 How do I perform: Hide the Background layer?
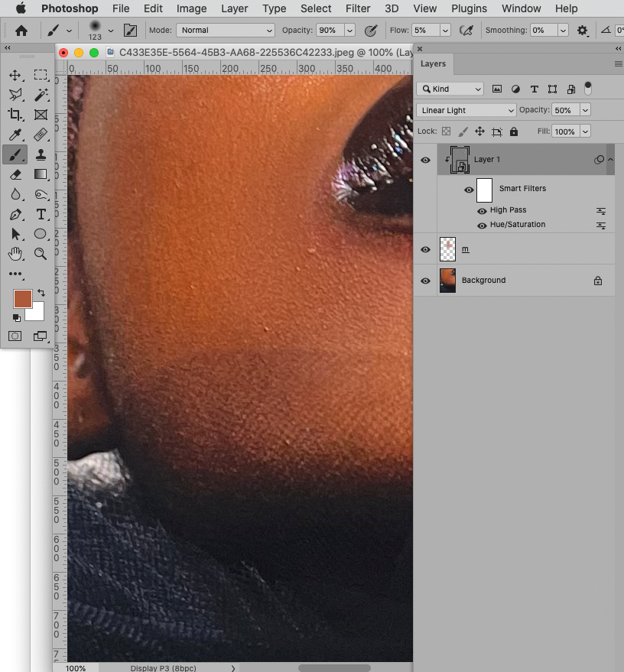pos(425,281)
